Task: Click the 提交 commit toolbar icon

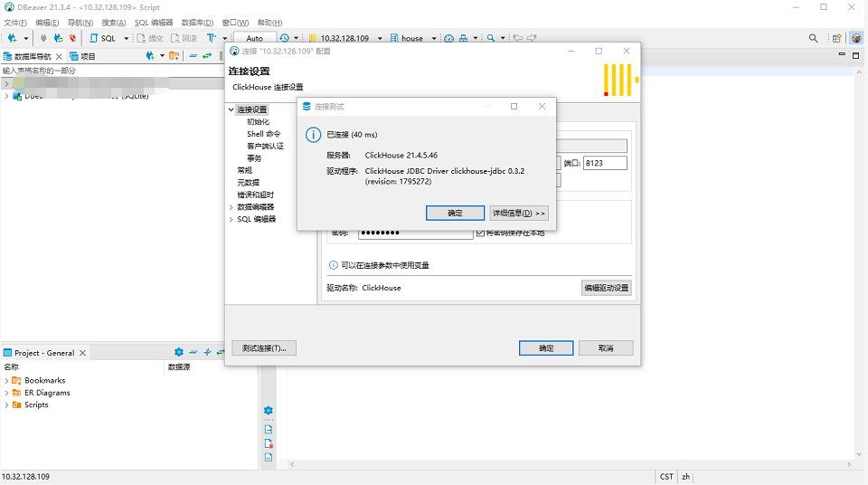Action: [151, 38]
